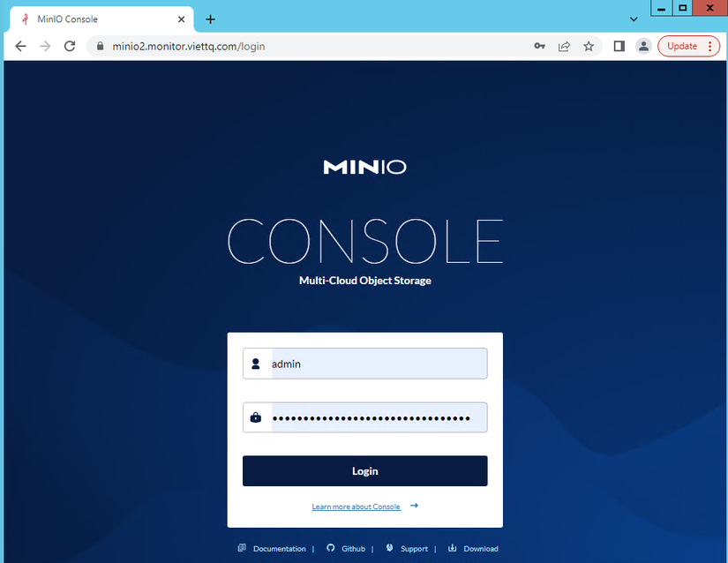Click the Update button in Chrome
This screenshot has width=728, height=563.
click(681, 46)
